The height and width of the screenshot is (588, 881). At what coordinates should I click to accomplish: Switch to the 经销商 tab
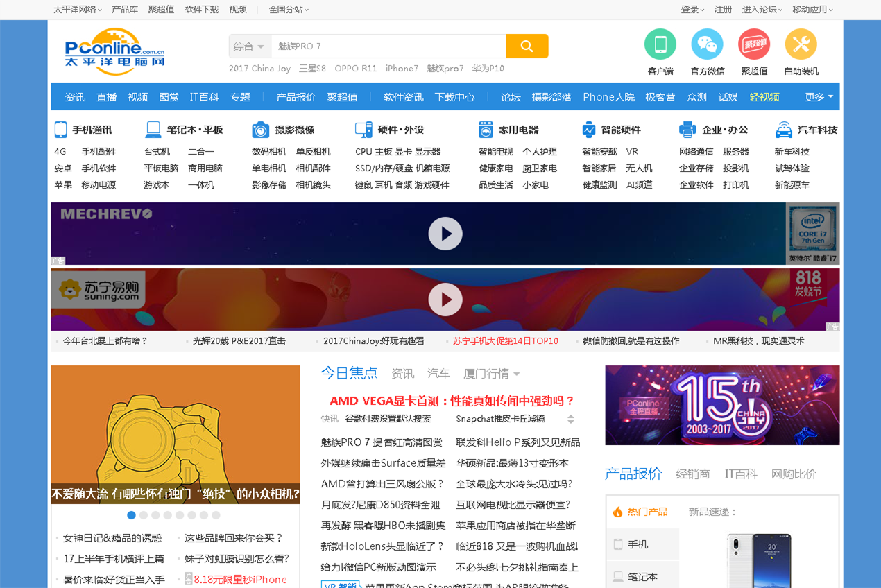693,474
